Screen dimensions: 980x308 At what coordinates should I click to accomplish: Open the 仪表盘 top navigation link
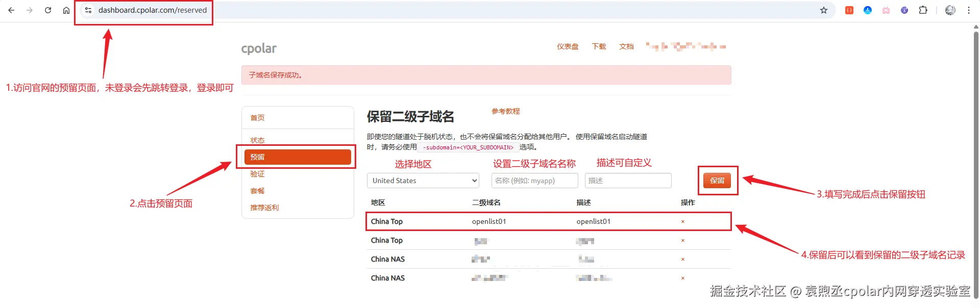tap(568, 46)
